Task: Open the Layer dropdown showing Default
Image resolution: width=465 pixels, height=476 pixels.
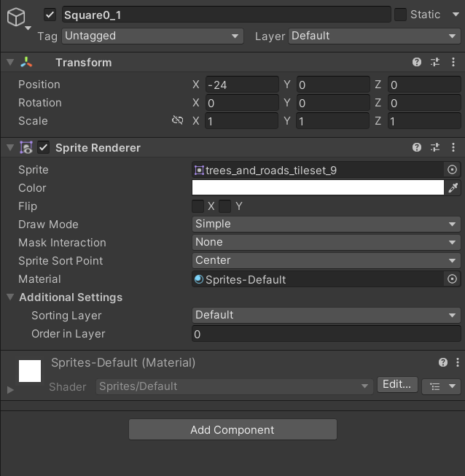Action: click(x=375, y=36)
